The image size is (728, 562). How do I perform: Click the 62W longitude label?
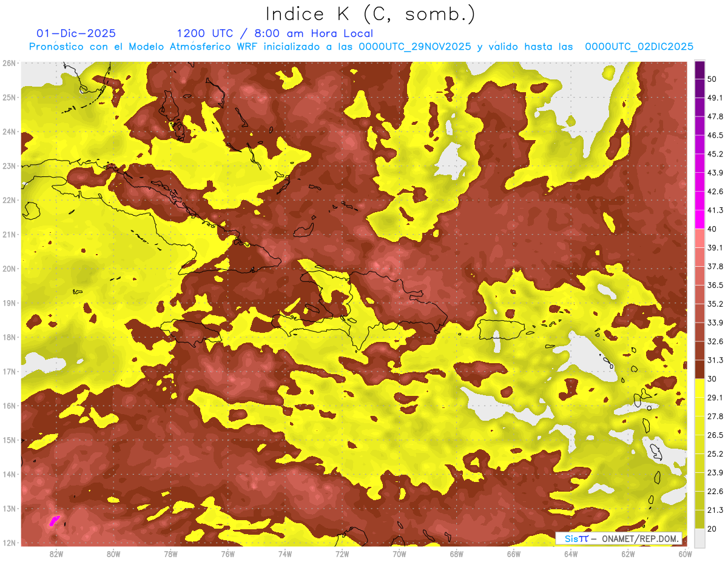pyautogui.click(x=629, y=554)
